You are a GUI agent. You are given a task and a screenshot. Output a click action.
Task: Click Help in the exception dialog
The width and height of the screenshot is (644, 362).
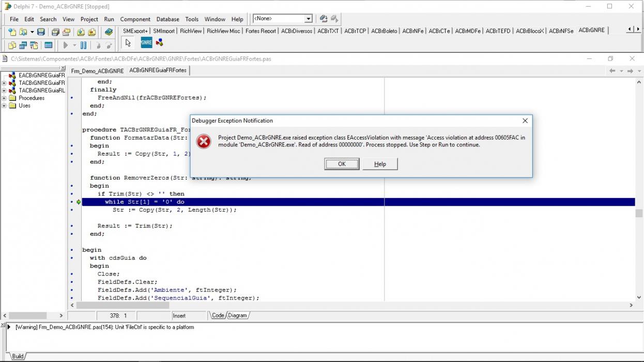pyautogui.click(x=380, y=164)
